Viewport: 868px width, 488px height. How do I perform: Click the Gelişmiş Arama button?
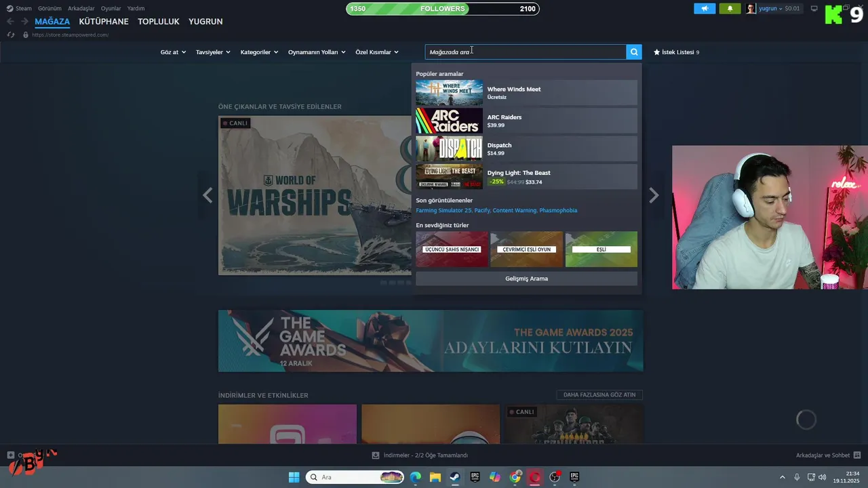(x=526, y=279)
